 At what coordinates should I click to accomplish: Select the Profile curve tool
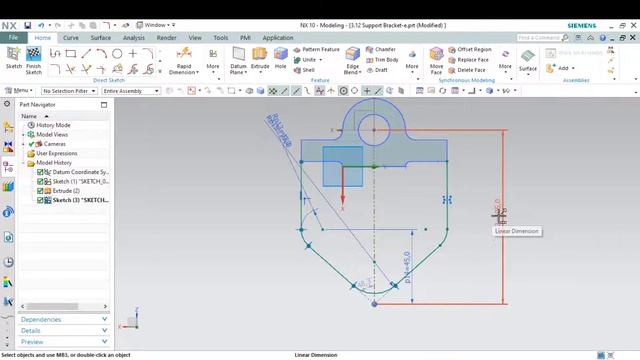pos(55,53)
